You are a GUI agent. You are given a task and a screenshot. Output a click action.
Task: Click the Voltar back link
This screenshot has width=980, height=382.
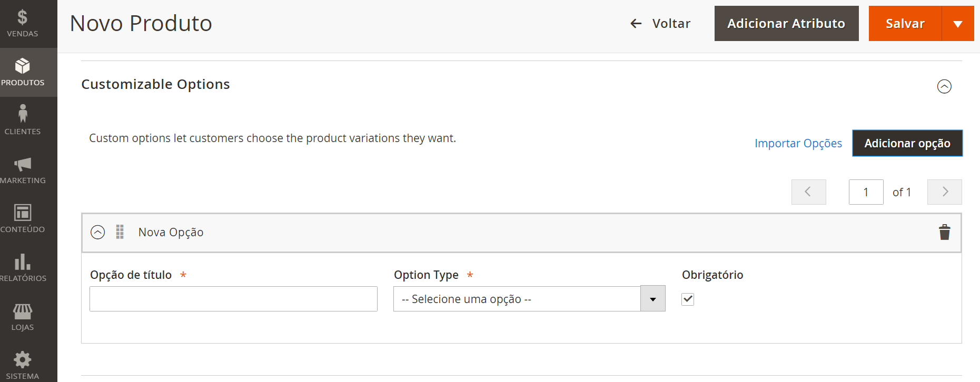pos(660,24)
